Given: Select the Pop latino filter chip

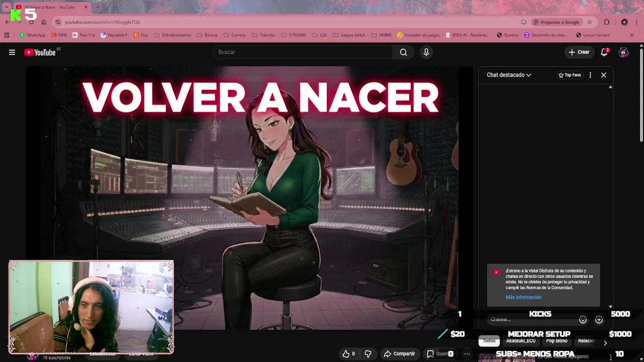Looking at the screenshot, I should tap(556, 341).
